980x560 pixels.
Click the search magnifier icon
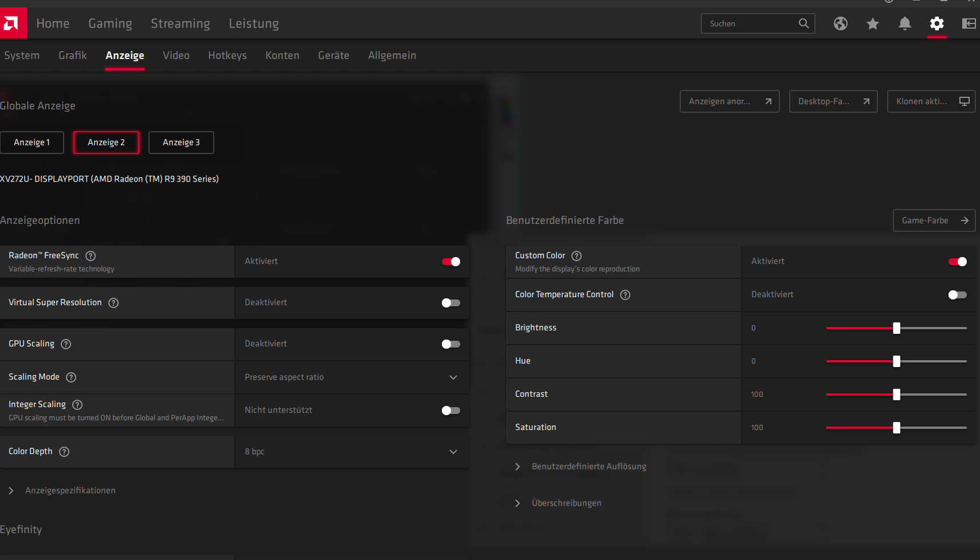(x=803, y=23)
